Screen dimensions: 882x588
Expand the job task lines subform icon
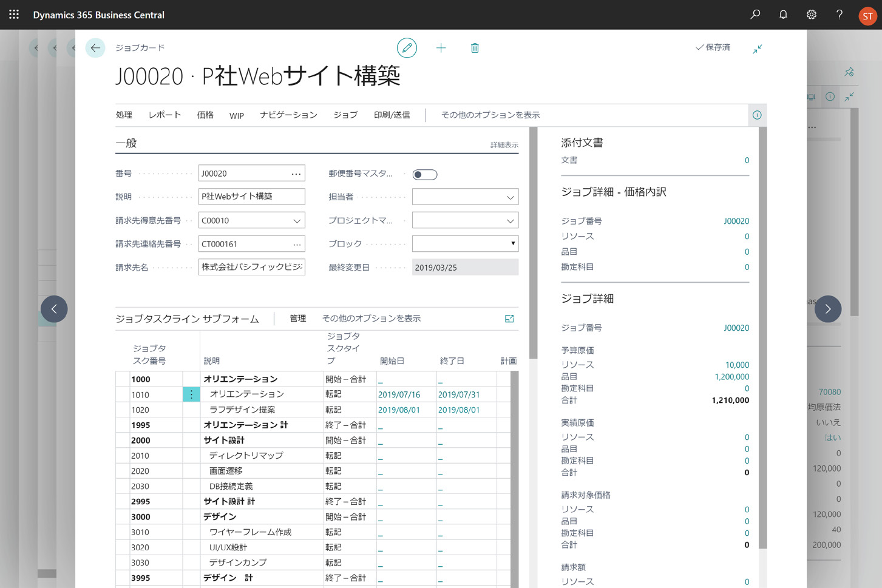click(x=509, y=319)
